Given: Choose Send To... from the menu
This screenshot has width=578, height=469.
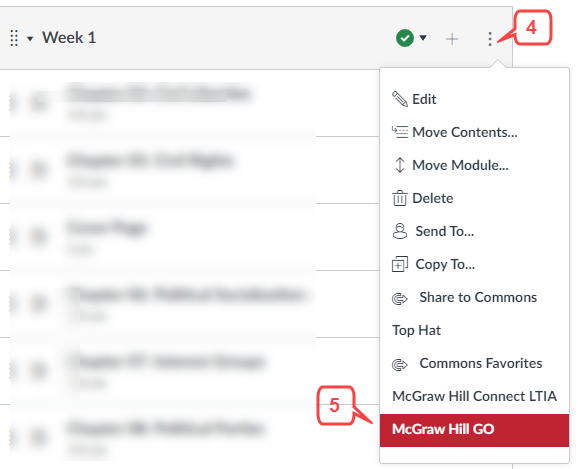Looking at the screenshot, I should (445, 231).
